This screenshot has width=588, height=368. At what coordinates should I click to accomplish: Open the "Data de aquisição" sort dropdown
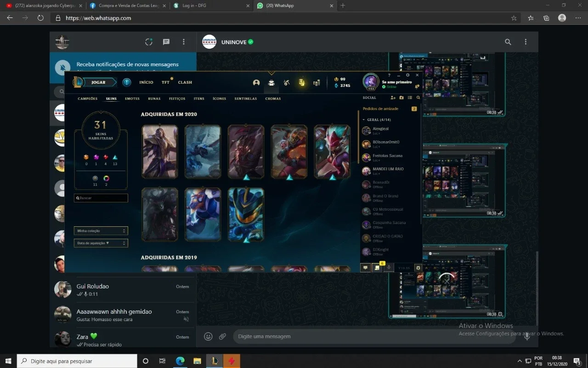click(101, 243)
